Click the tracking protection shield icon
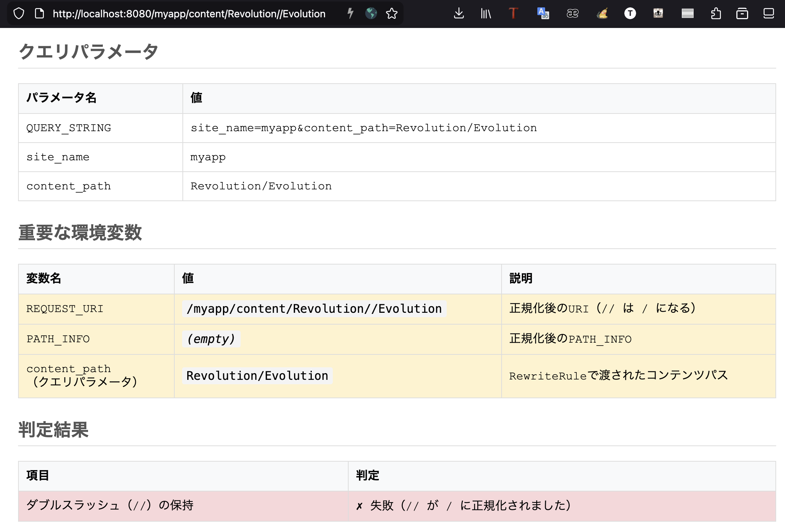The width and height of the screenshot is (785, 532). point(19,14)
